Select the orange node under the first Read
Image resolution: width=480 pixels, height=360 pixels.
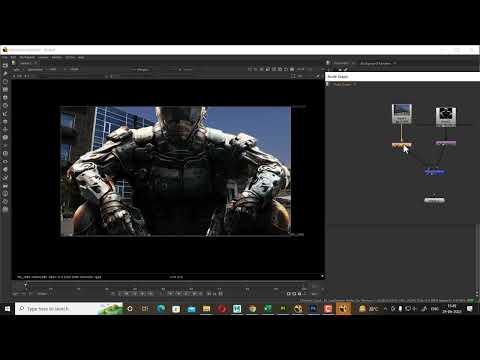coord(402,145)
